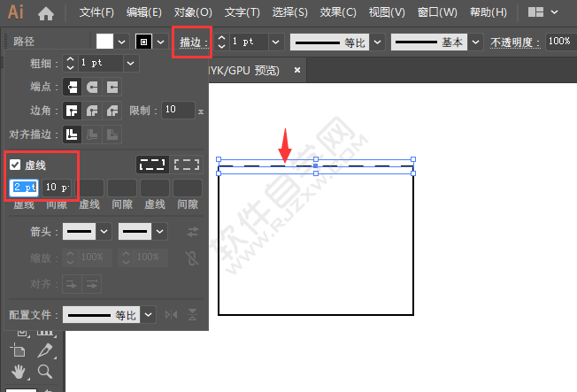Open the 文件(F) menu

pos(96,12)
